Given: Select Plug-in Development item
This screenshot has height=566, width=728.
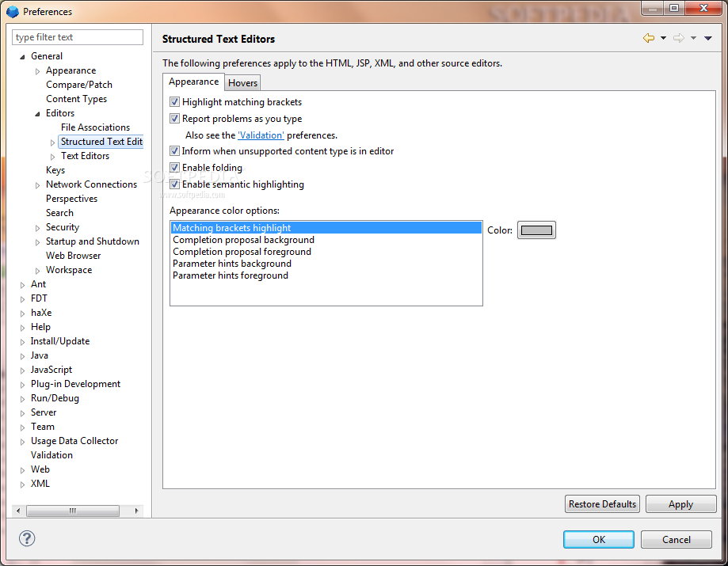Looking at the screenshot, I should [75, 384].
